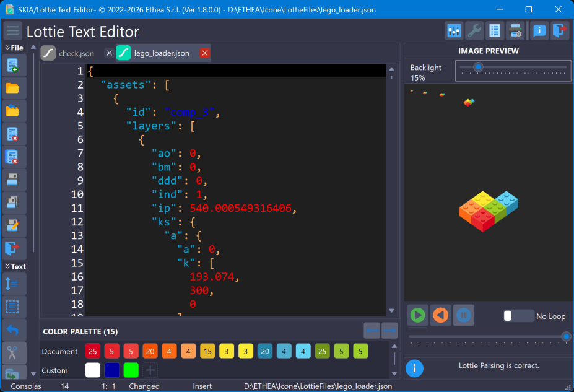Click the 193.074 value on line 16
The width and height of the screenshot is (574, 392).
coord(212,276)
